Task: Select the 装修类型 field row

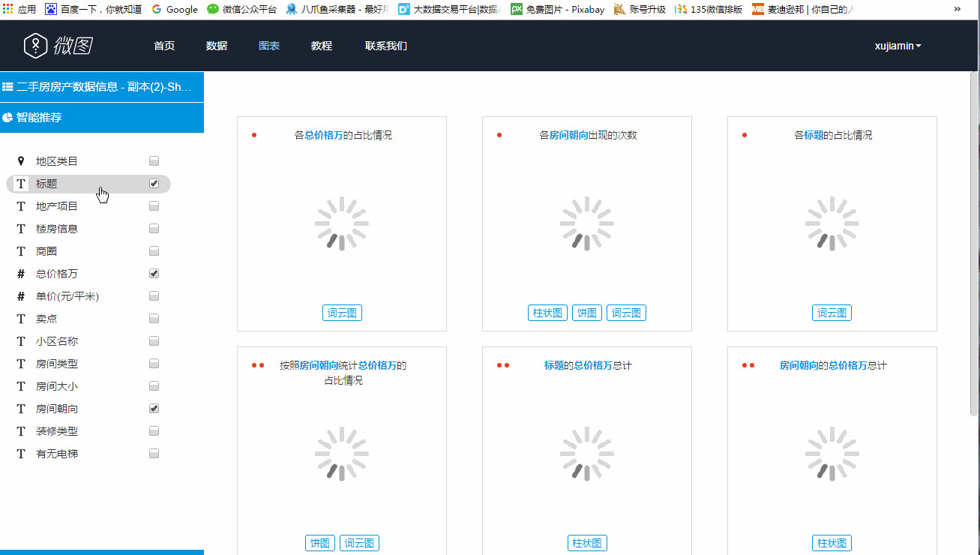Action: coord(88,431)
